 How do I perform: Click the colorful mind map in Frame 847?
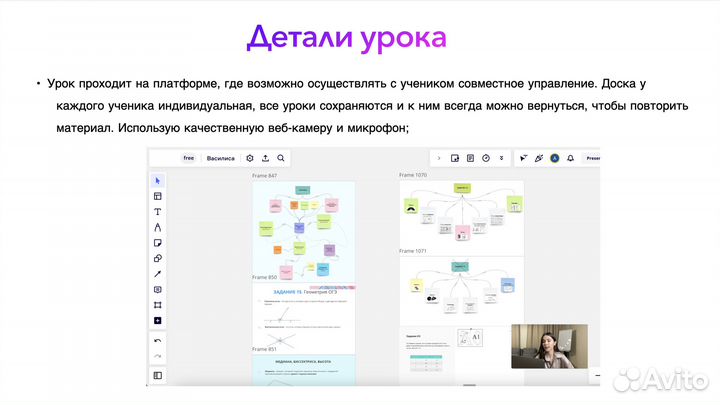coord(304,231)
